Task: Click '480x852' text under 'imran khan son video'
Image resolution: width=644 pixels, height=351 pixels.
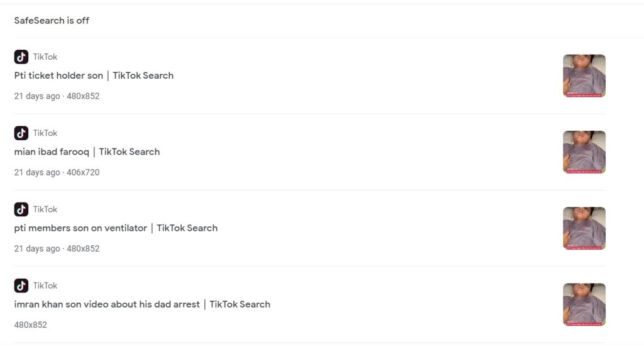Action: pos(30,325)
